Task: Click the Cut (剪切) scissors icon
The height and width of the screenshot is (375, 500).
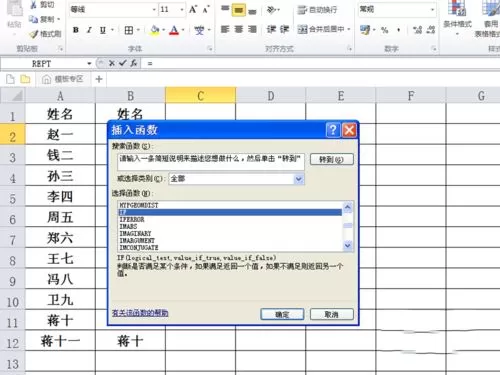Action: point(34,5)
